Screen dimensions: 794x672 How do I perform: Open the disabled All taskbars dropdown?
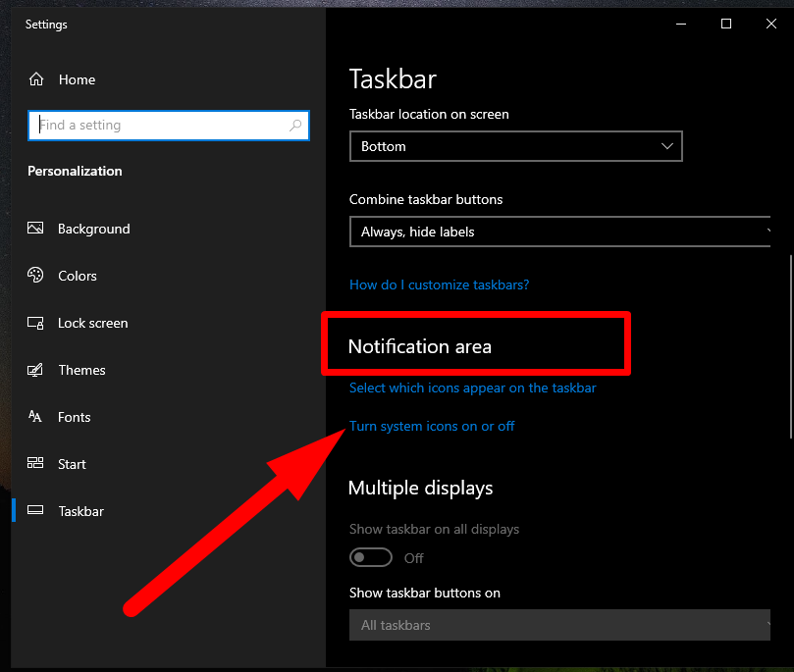pyautogui.click(x=560, y=625)
